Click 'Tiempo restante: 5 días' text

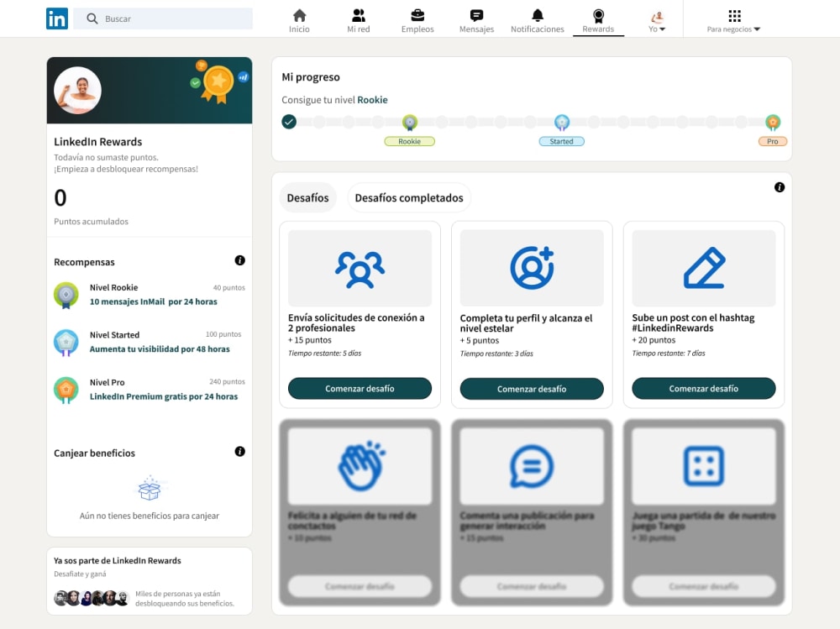click(324, 353)
